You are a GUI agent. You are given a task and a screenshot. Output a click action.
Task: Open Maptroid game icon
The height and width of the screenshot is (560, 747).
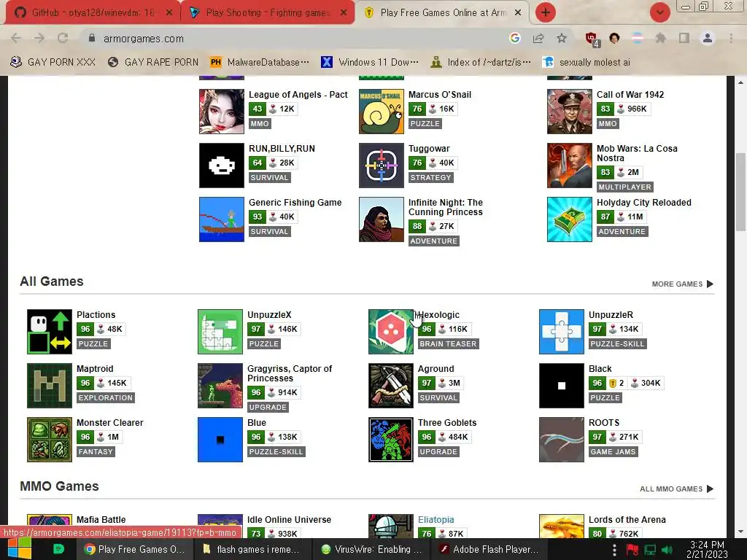50,386
